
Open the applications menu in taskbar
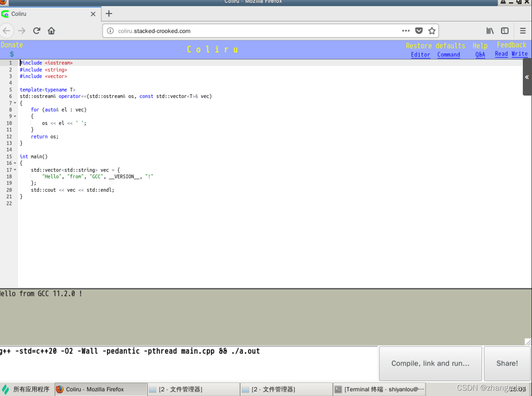click(26, 389)
